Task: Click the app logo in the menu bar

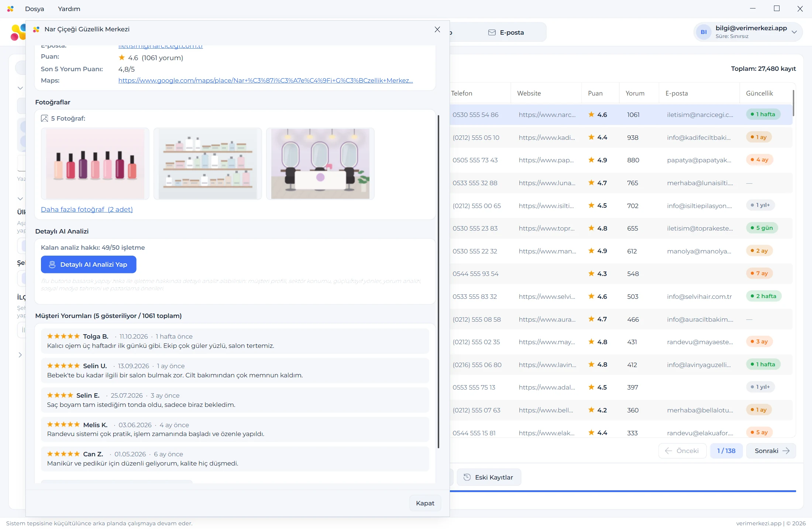Action: (x=10, y=9)
